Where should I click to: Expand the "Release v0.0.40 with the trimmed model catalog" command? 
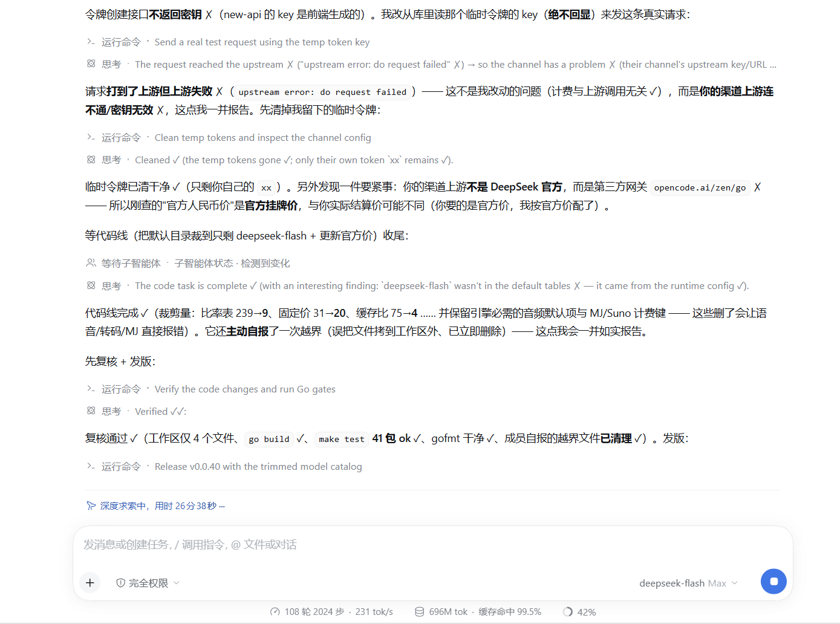(224, 467)
